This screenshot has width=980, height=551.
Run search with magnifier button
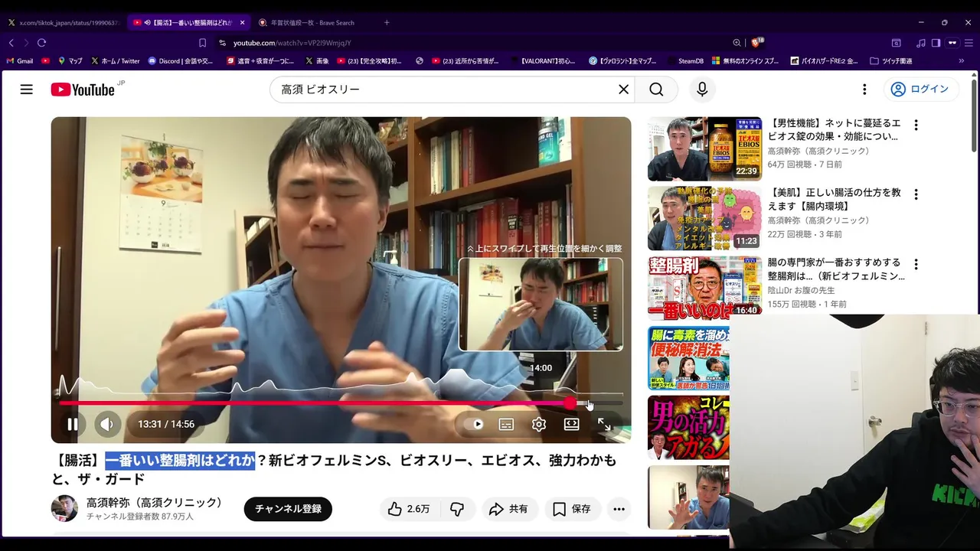tap(656, 90)
